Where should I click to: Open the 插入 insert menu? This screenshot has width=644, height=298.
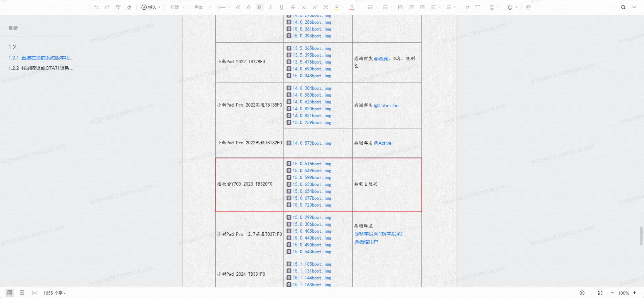pos(151,7)
